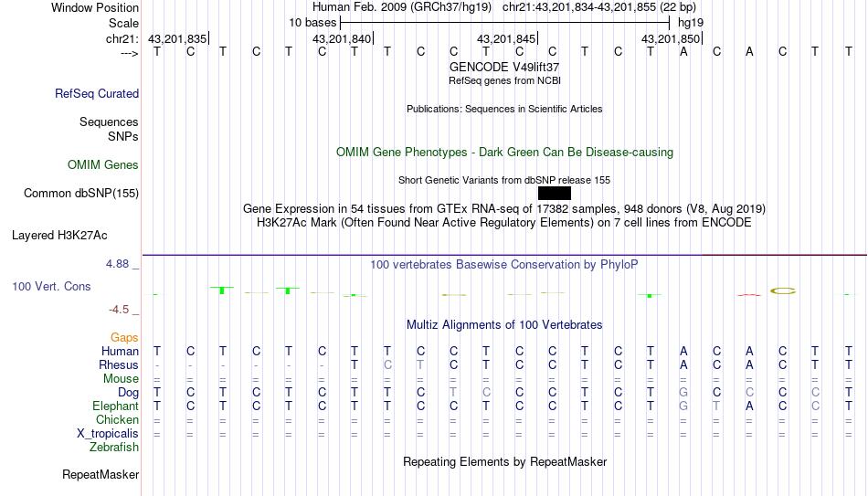Viewport: 868px width, 496px height.
Task: Select the Gaps row label
Action: [124, 338]
